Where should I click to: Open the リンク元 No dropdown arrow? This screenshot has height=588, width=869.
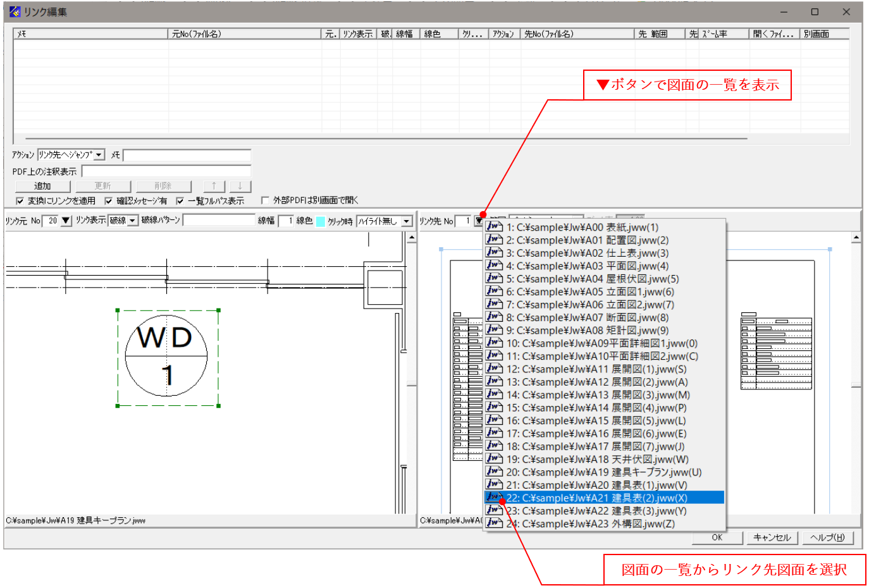coord(66,220)
